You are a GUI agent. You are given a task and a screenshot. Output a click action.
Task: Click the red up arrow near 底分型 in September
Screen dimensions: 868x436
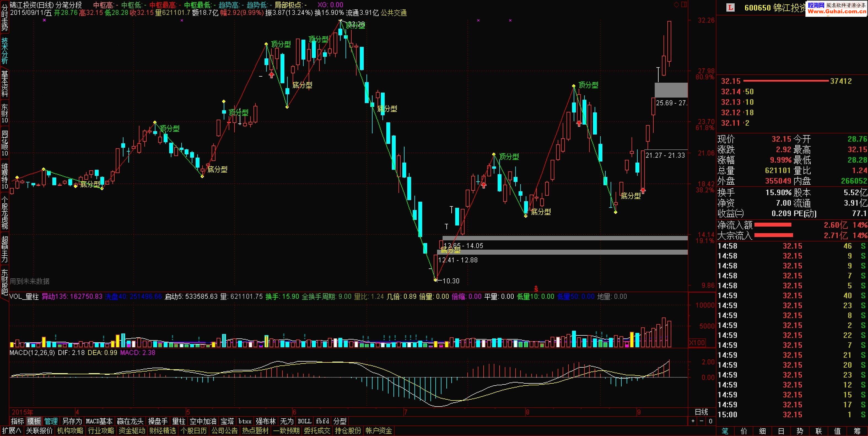tap(643, 191)
